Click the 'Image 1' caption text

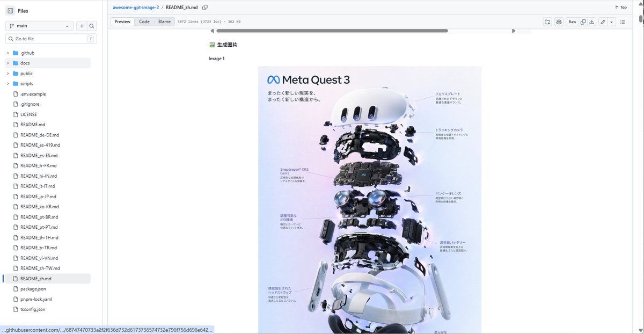(x=217, y=59)
